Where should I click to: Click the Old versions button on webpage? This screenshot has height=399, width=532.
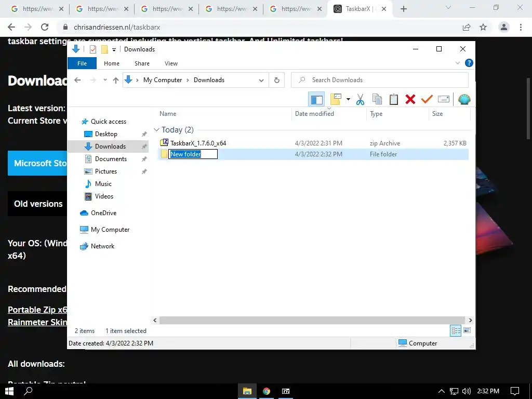[37, 204]
